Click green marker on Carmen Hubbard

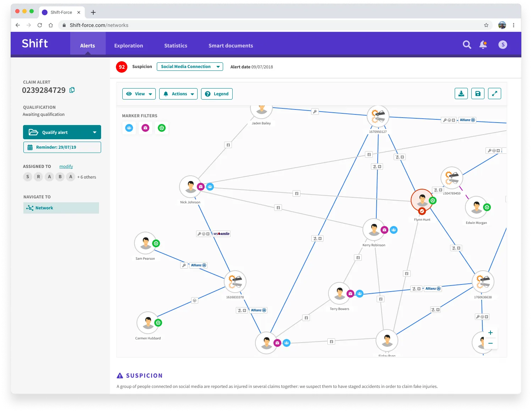pos(158,323)
